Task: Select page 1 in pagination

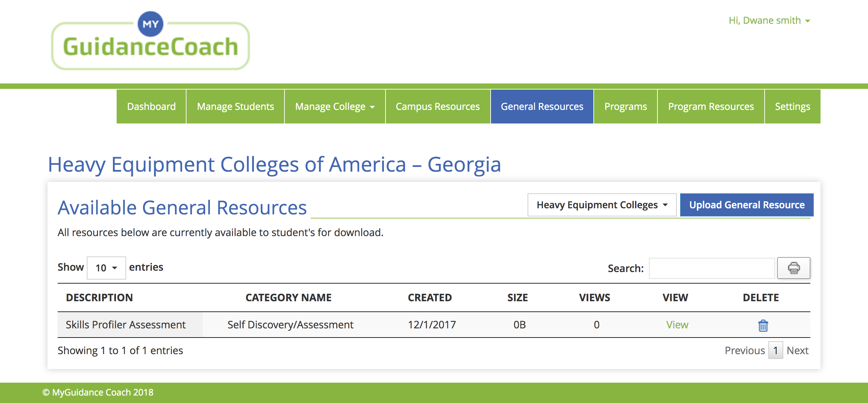Action: (x=775, y=350)
